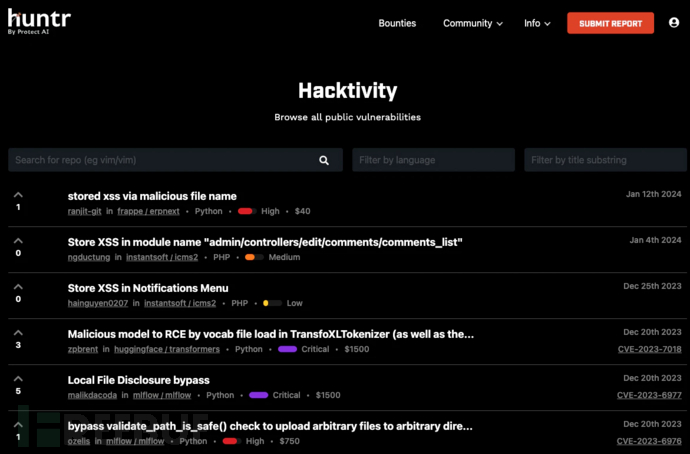690x454 pixels.
Task: Go to the Bounties page
Action: [397, 23]
